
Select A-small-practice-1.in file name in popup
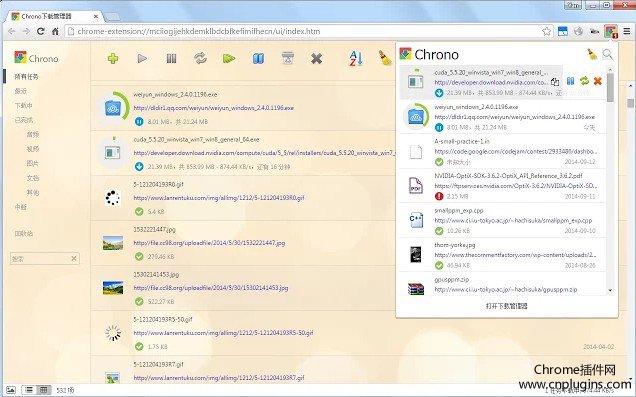click(462, 142)
